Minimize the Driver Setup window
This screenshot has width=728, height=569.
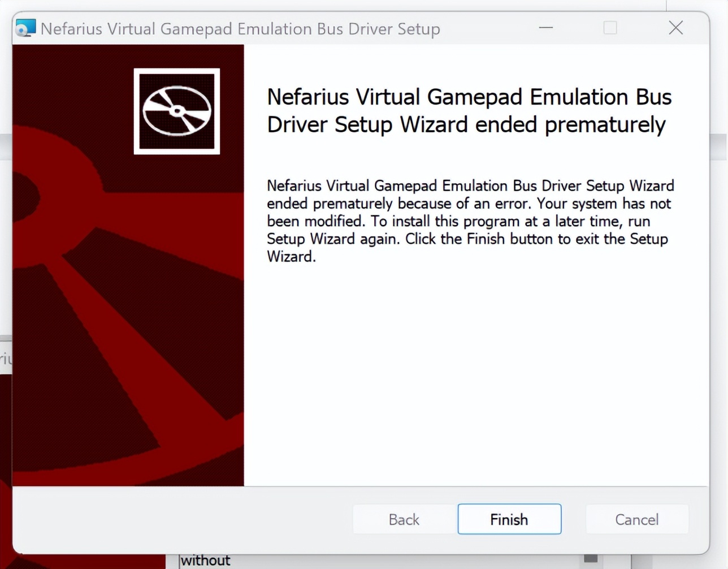point(546,28)
